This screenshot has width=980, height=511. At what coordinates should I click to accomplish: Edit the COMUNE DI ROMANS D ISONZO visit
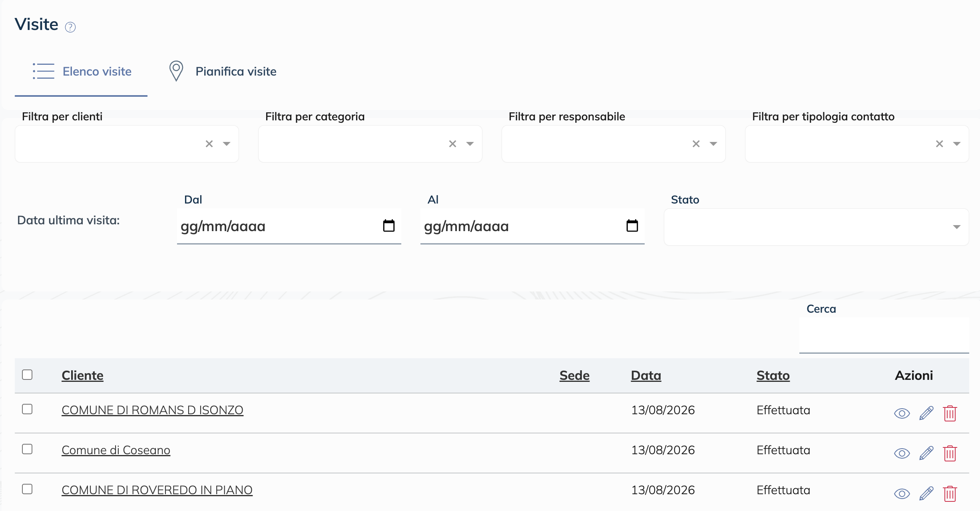(x=926, y=413)
